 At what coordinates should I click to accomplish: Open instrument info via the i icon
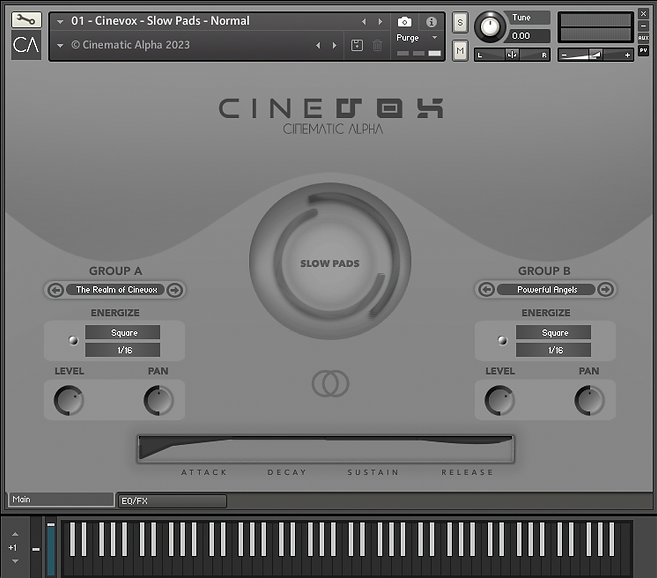[431, 21]
